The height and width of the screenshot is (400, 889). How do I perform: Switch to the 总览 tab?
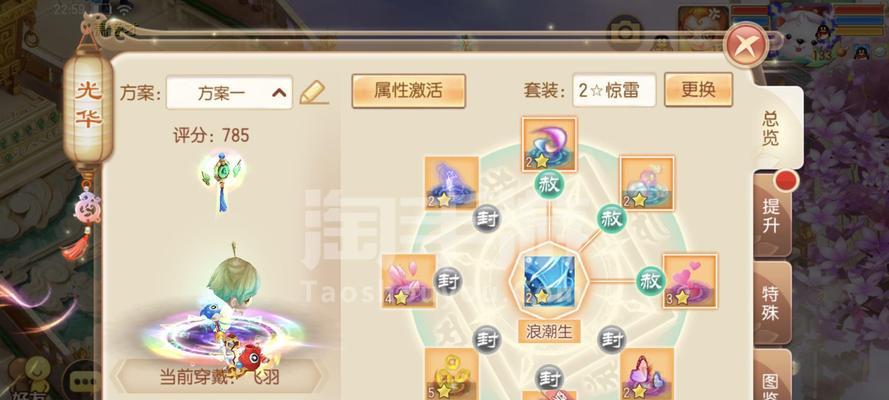point(771,129)
